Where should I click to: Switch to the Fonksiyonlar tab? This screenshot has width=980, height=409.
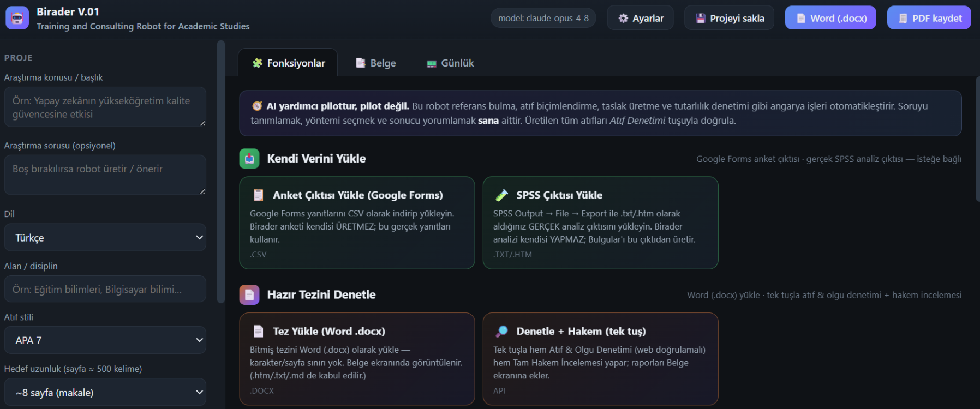[288, 63]
